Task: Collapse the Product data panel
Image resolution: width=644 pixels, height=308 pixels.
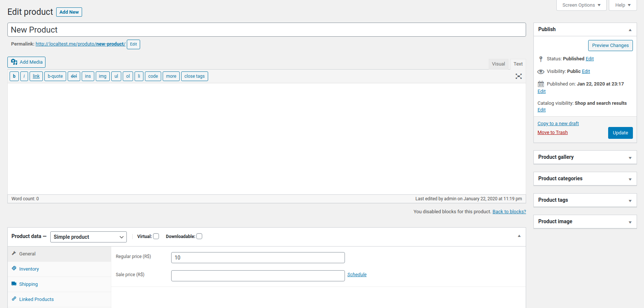Action: click(519, 236)
